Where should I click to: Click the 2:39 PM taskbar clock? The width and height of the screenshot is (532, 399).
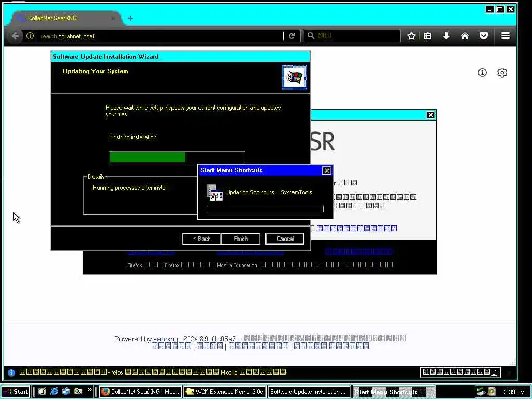pos(514,392)
